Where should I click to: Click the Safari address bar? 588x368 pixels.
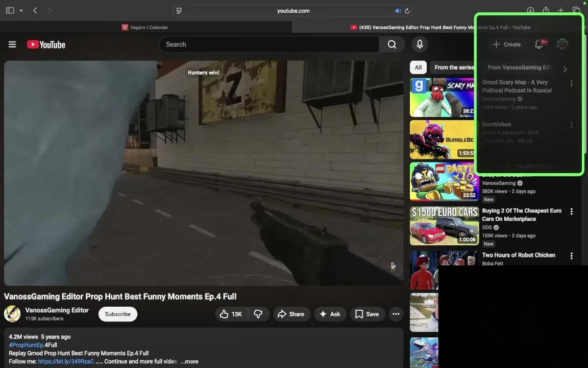pos(293,11)
